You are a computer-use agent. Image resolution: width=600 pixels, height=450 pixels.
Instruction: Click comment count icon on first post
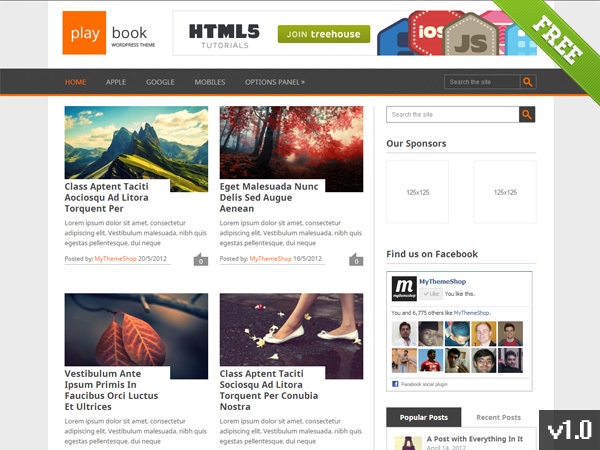(x=200, y=260)
